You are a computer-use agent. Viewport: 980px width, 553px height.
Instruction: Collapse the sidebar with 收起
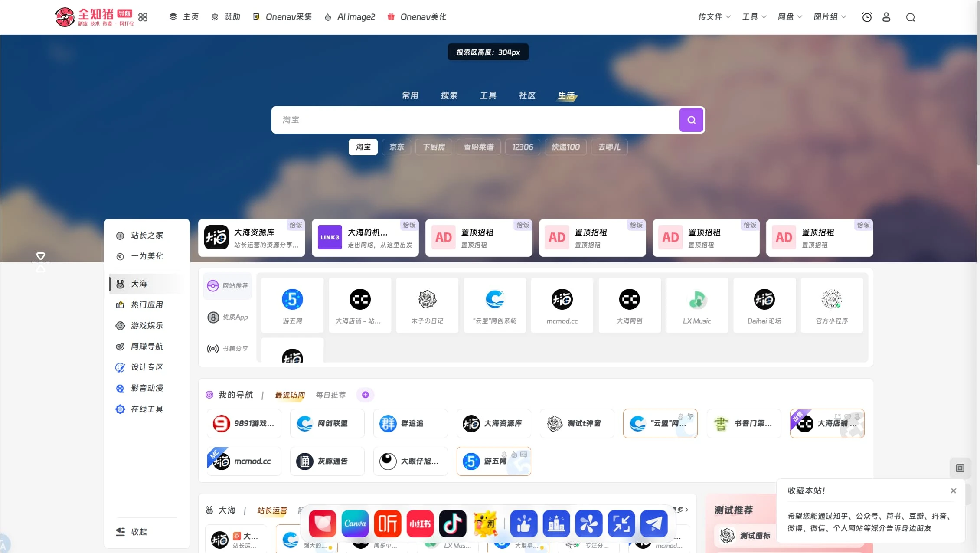(x=132, y=532)
